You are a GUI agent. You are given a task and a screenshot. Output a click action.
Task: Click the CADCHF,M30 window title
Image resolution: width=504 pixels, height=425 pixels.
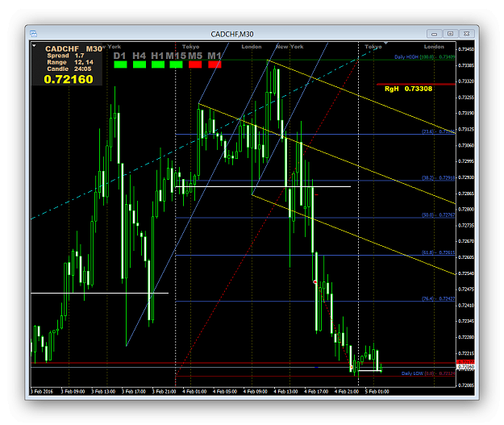click(x=232, y=34)
